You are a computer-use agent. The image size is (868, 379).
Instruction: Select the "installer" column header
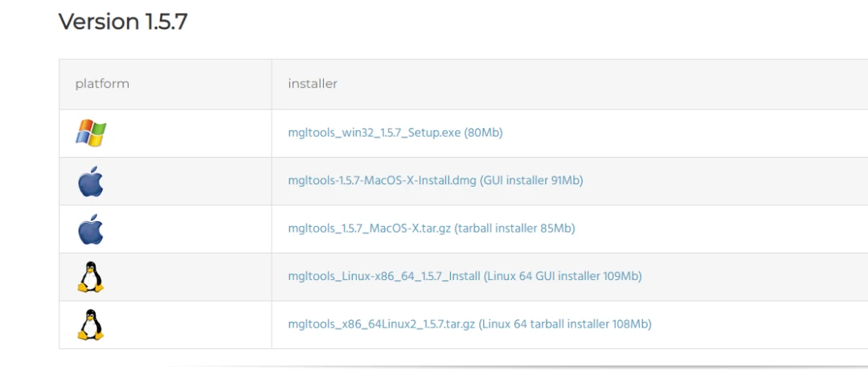[313, 84]
